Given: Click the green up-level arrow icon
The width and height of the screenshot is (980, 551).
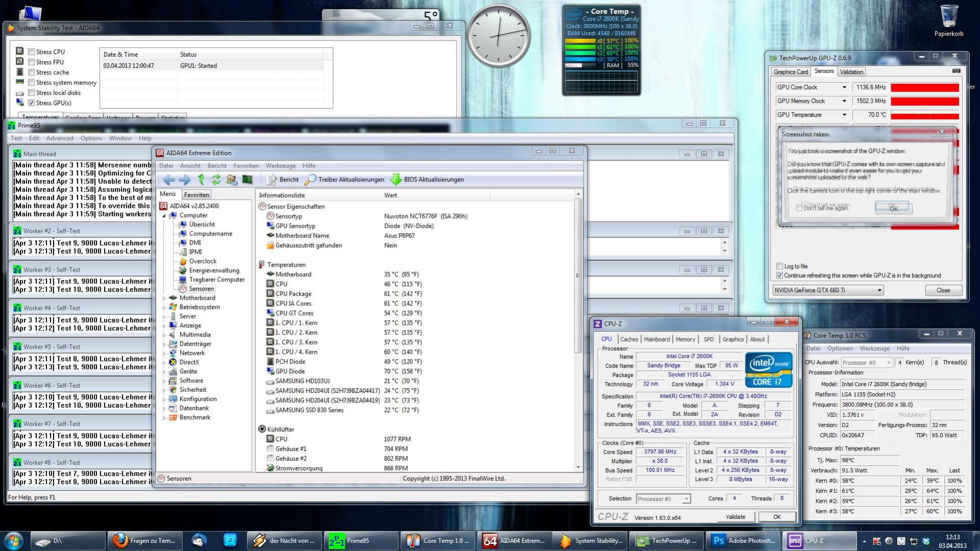Looking at the screenshot, I should pos(201,180).
